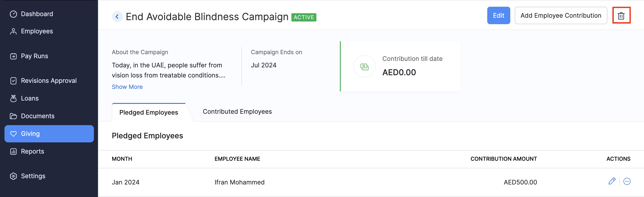Click the Documents folder icon
This screenshot has width=644, height=197.
[x=13, y=116]
